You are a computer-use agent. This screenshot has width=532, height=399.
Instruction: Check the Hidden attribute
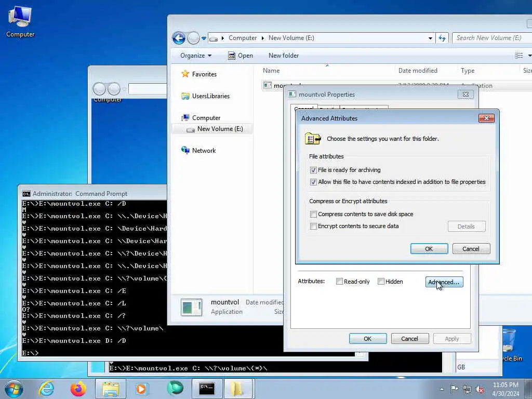click(x=381, y=281)
